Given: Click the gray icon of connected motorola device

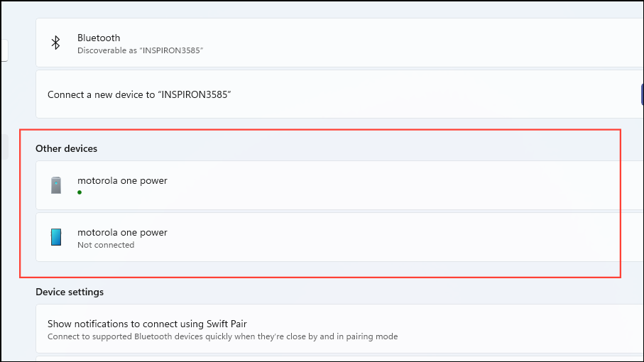Looking at the screenshot, I should [x=56, y=185].
